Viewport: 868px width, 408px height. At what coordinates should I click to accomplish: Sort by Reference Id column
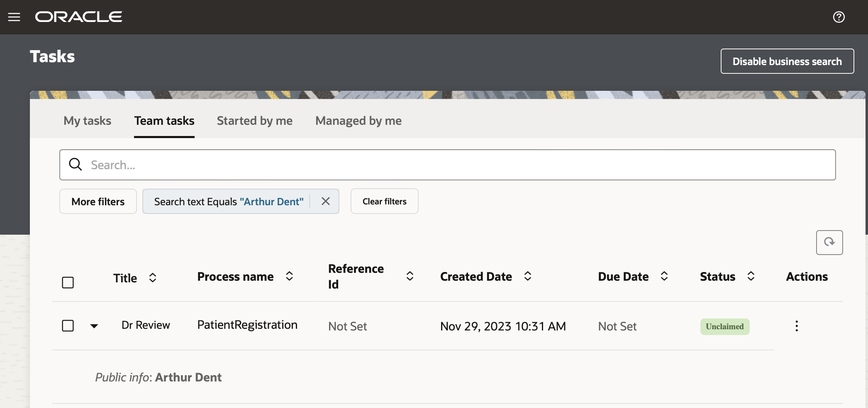coord(410,276)
